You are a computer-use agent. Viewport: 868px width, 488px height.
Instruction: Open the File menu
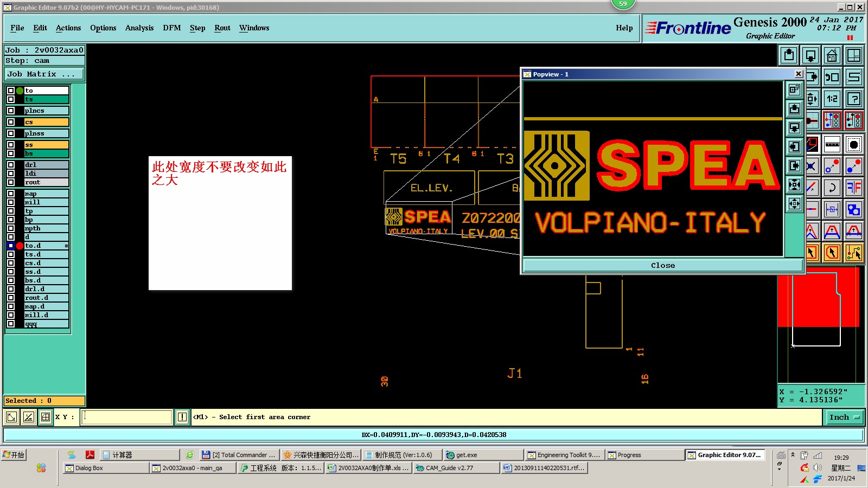coord(17,28)
